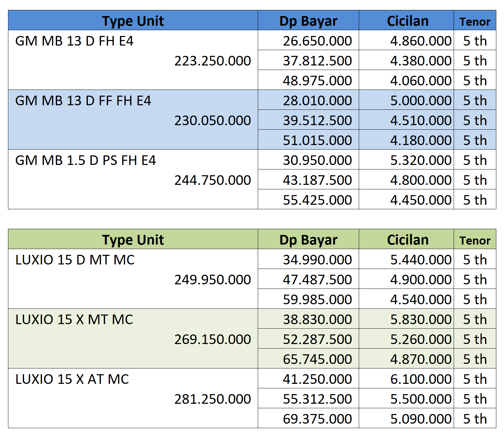The height and width of the screenshot is (440, 504).
Task: Click the Cicilan value 5.000.000
Action: pos(421,101)
